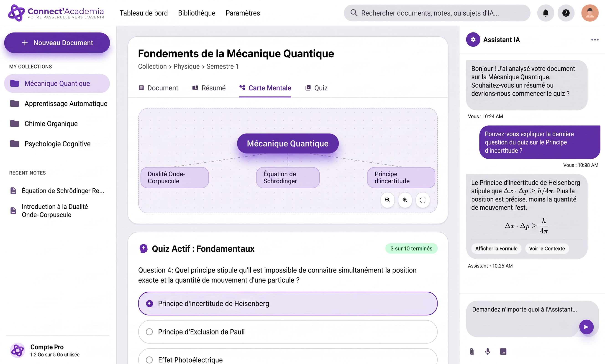Go to Tableau de bord
The height and width of the screenshot is (364, 605).
coord(144,13)
